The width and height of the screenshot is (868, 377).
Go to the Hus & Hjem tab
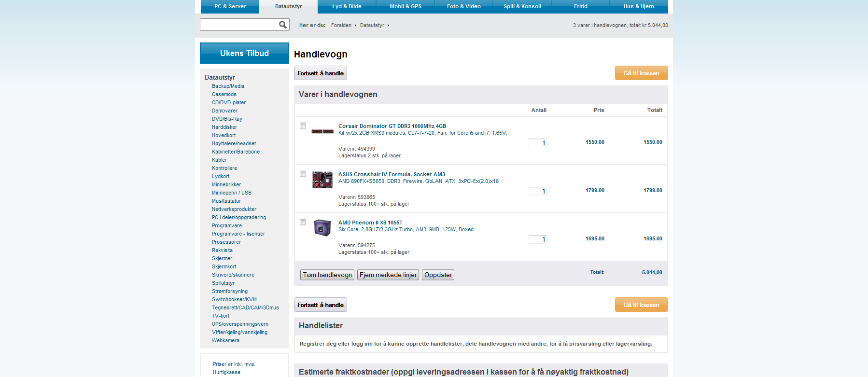(x=639, y=6)
